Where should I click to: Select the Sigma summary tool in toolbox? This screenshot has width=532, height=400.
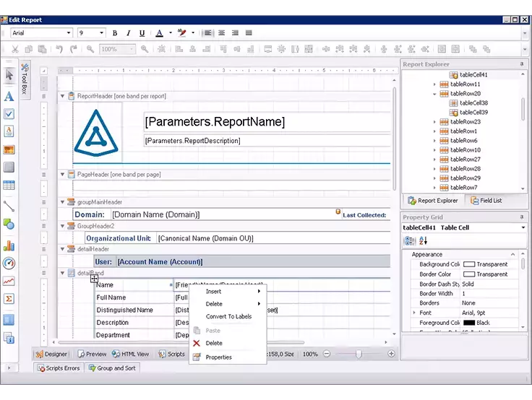click(x=9, y=299)
